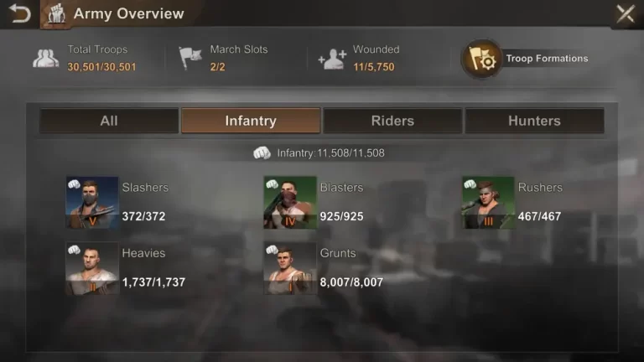The width and height of the screenshot is (644, 362).
Task: Tap the Infantry fist icon above the troop list
Action: pyautogui.click(x=262, y=153)
